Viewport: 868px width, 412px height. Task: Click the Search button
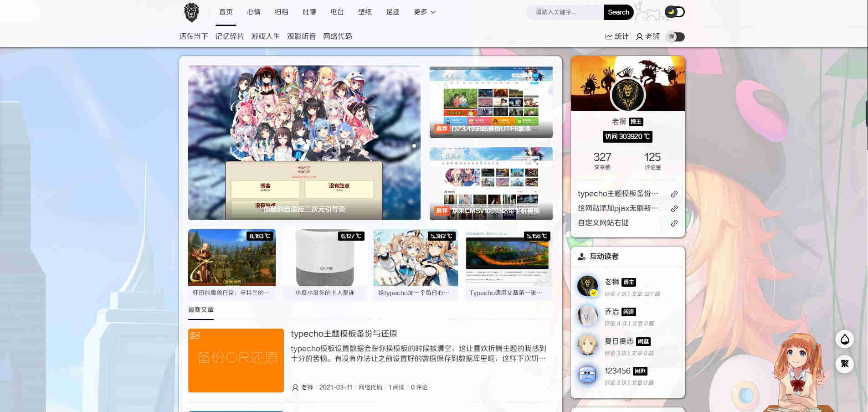[x=618, y=12]
